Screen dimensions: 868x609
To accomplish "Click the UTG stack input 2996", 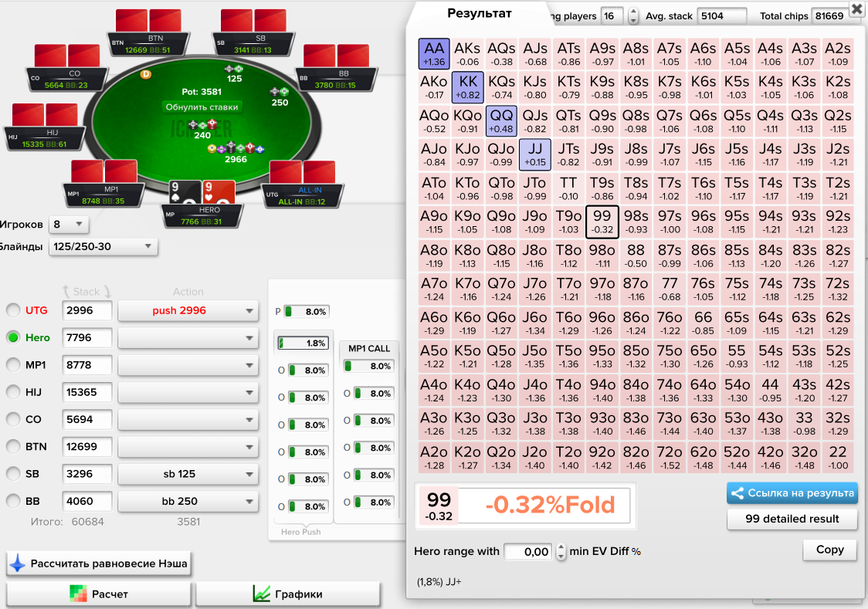I will (87, 310).
